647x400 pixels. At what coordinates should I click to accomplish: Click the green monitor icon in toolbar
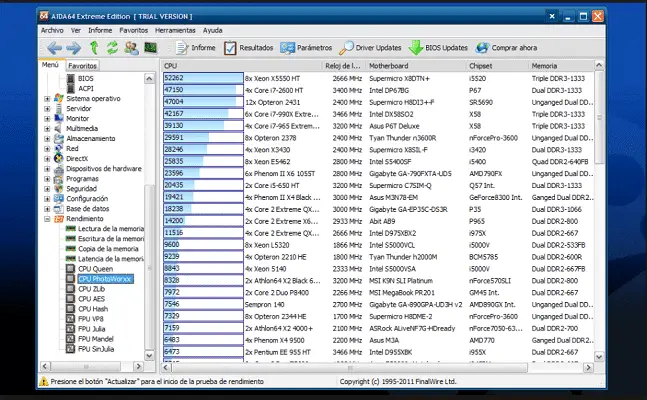click(x=151, y=48)
